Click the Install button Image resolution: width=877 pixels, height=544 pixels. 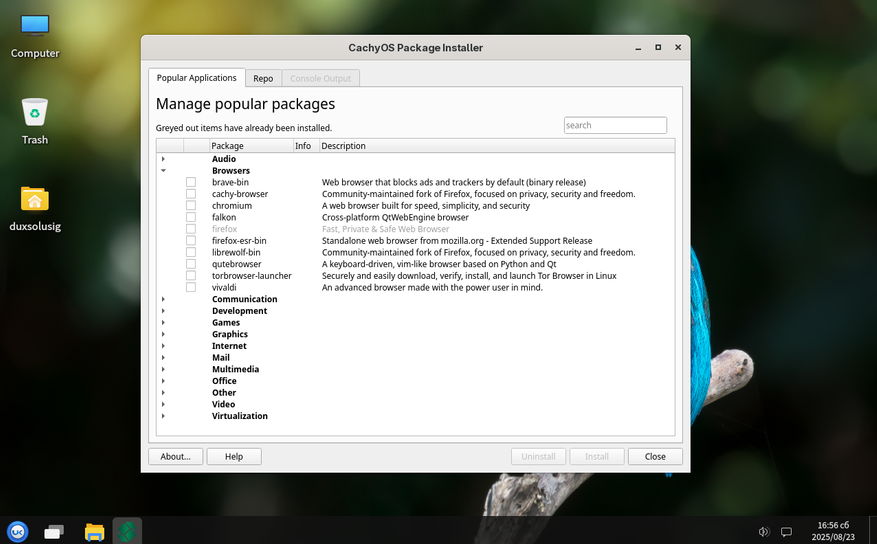tap(597, 457)
